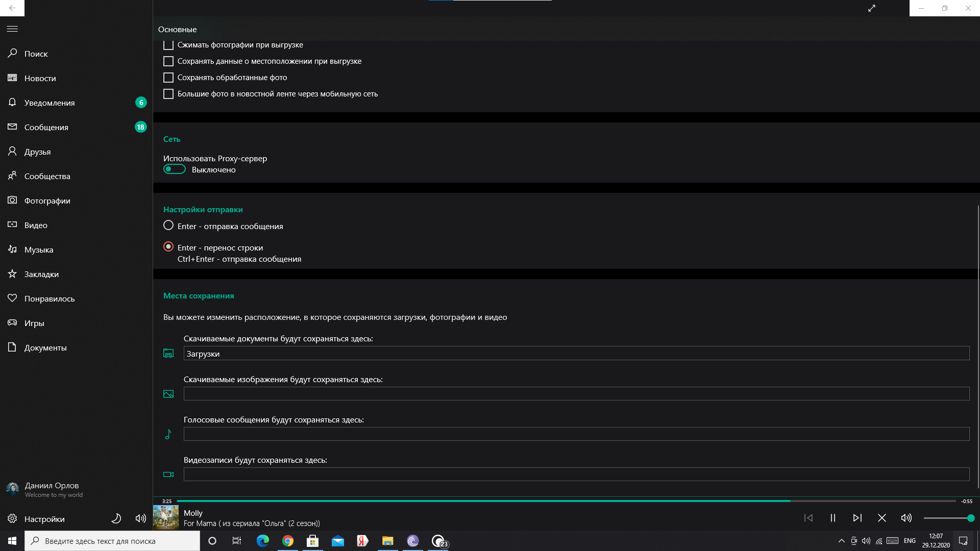Image resolution: width=980 pixels, height=551 pixels.
Task: Toggle fullscreen expand arrows icon
Action: 872,8
